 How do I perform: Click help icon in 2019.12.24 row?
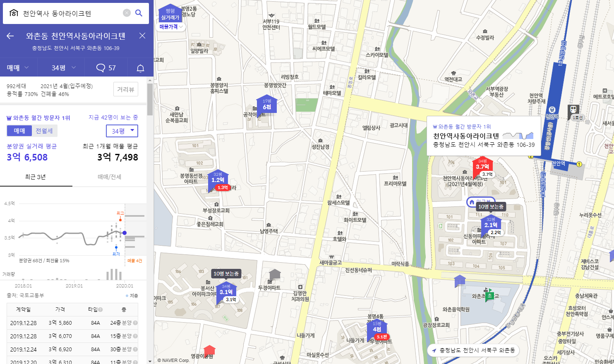click(x=135, y=350)
